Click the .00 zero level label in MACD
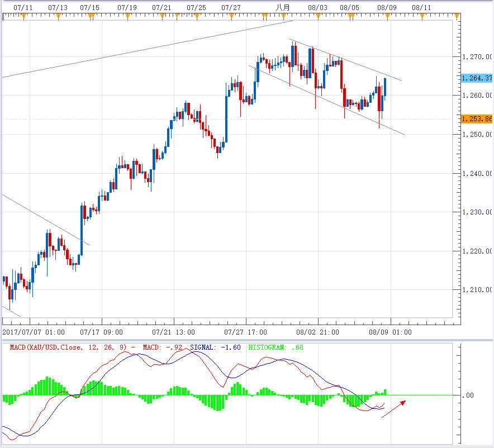Image resolution: width=494 pixels, height=448 pixels. click(x=468, y=395)
